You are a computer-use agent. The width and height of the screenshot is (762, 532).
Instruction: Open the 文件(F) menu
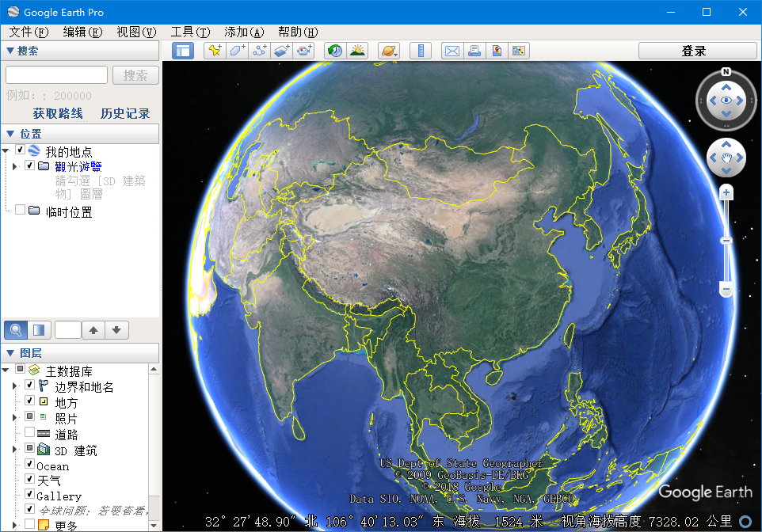pyautogui.click(x=29, y=32)
